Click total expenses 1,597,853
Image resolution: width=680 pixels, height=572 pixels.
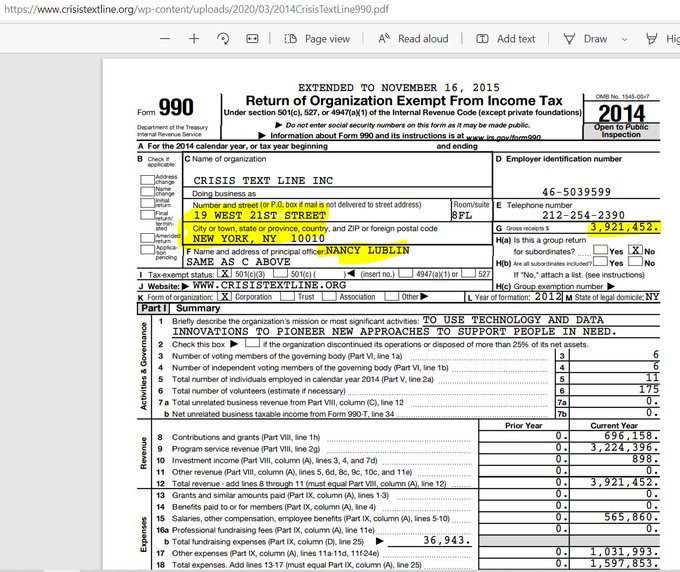[x=624, y=563]
